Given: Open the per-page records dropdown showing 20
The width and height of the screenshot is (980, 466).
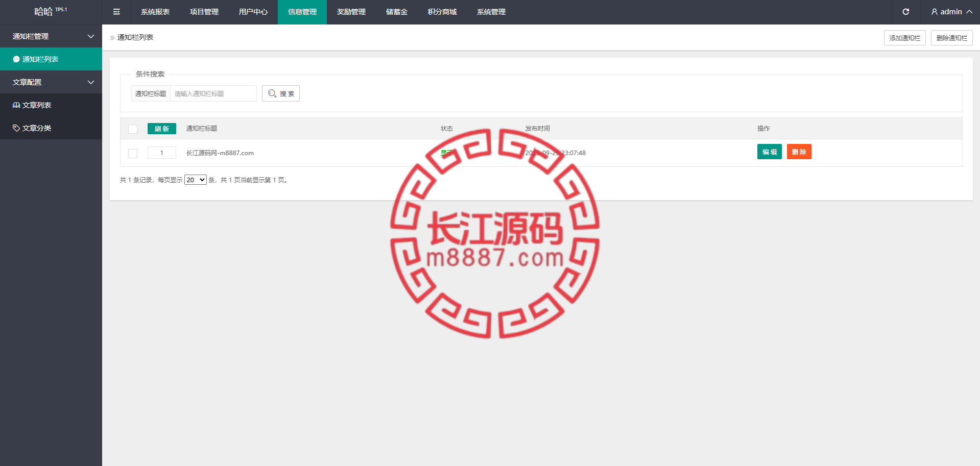Looking at the screenshot, I should pos(196,180).
